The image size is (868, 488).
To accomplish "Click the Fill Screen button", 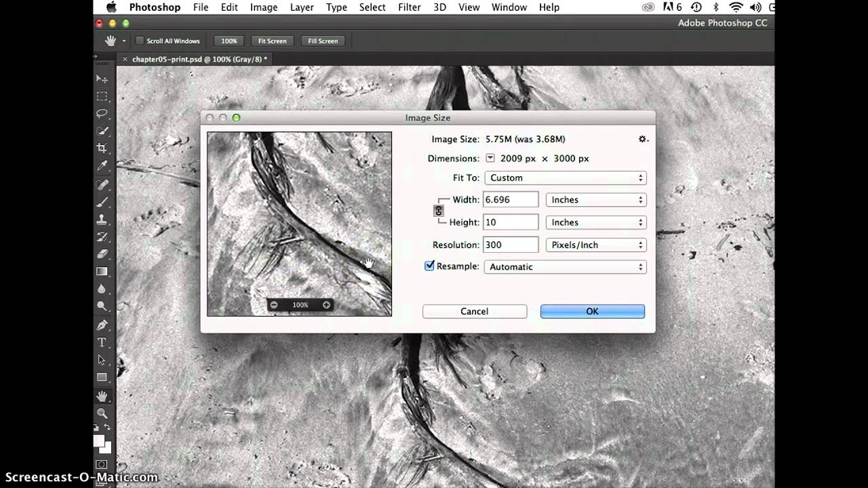I will [x=323, y=41].
